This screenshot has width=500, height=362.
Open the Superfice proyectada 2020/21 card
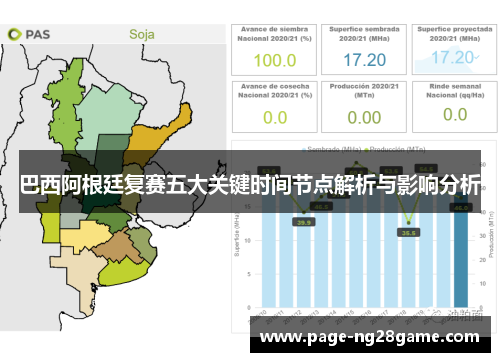(454, 49)
